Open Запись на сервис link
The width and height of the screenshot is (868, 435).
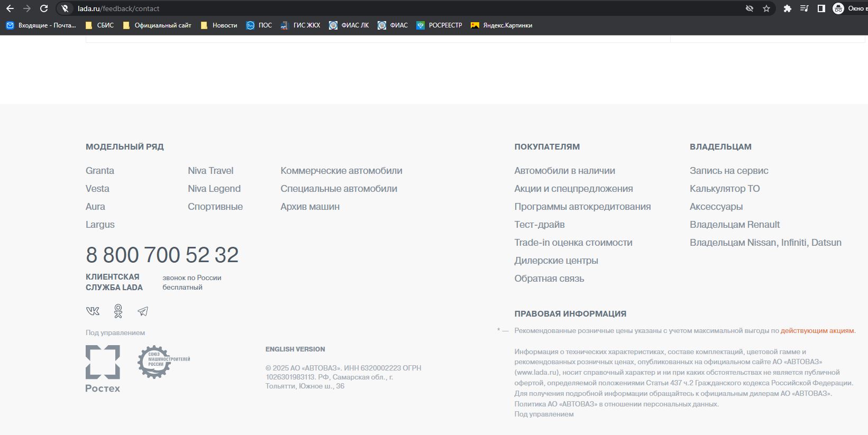pyautogui.click(x=729, y=171)
